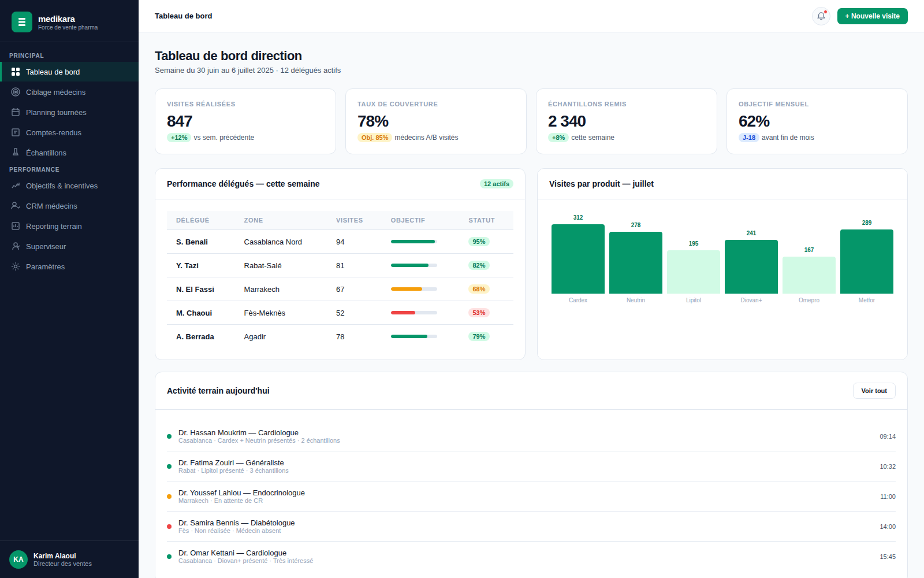The image size is (924, 578).
Task: Click the Nouvelle visite button
Action: 872,16
